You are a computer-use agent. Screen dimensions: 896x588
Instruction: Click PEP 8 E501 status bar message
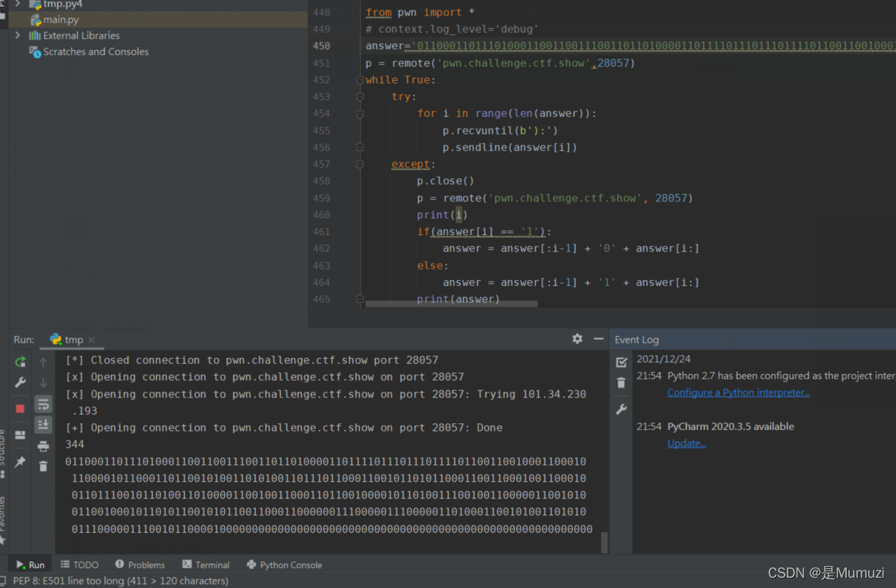coord(121,581)
